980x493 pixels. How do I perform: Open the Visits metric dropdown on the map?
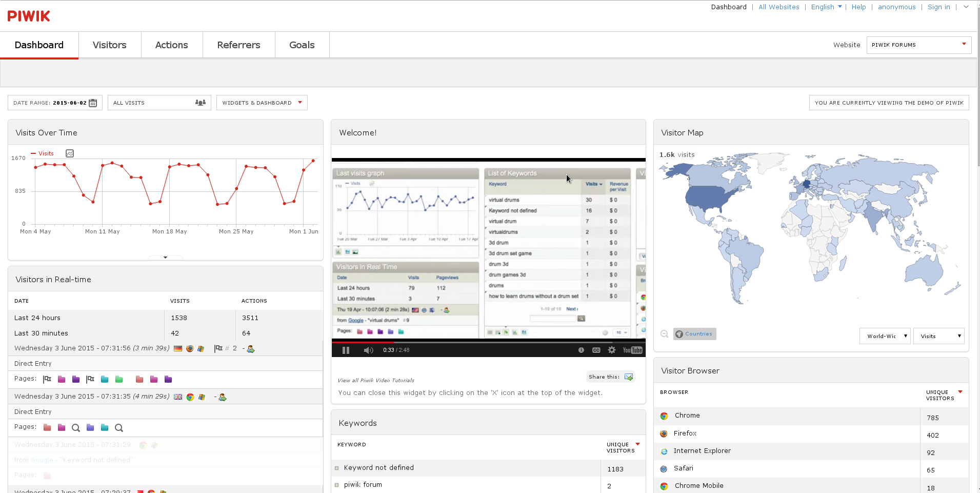point(938,336)
